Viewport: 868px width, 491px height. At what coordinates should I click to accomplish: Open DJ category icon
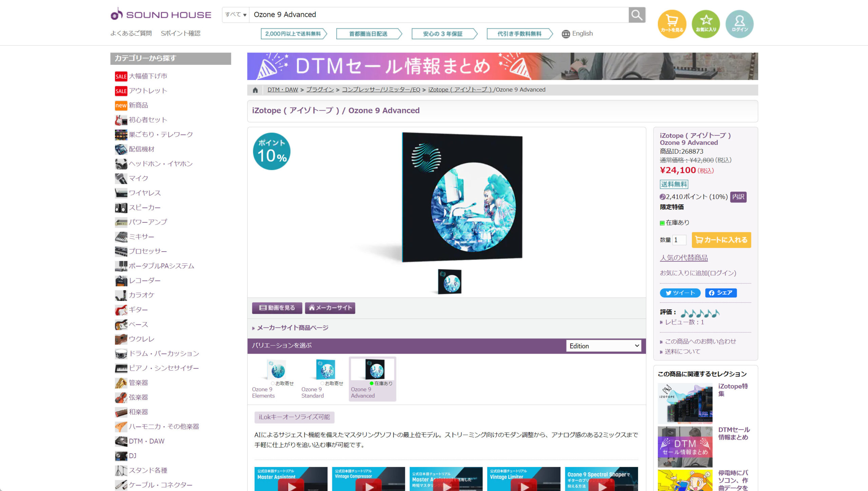pos(121,456)
